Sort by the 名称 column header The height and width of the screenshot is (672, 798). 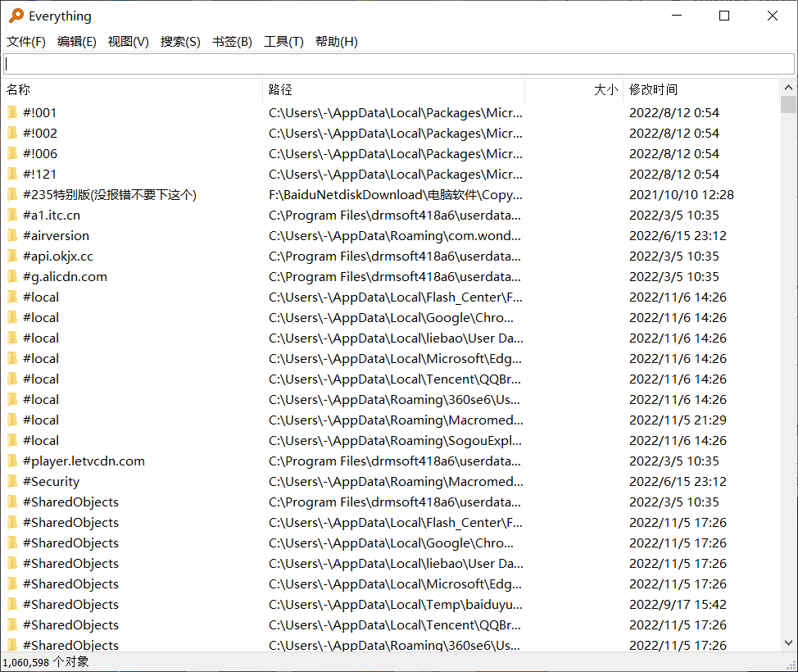pos(133,90)
